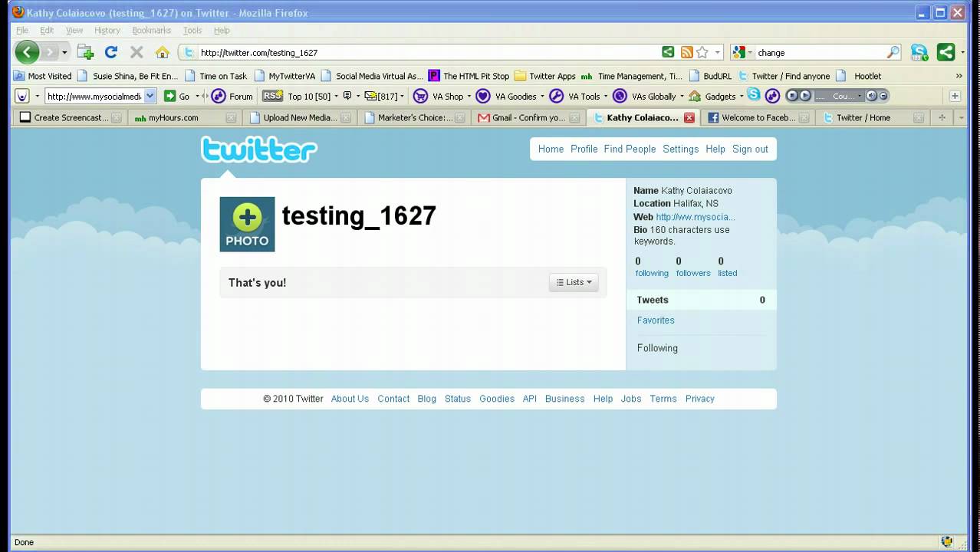980x552 pixels.
Task: Open the Bookmarks menu
Action: (x=152, y=30)
